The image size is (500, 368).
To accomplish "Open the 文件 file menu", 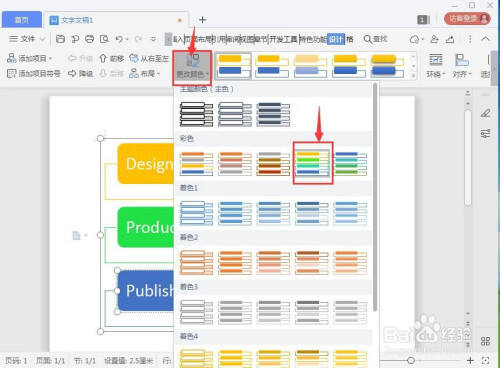I will pos(27,39).
